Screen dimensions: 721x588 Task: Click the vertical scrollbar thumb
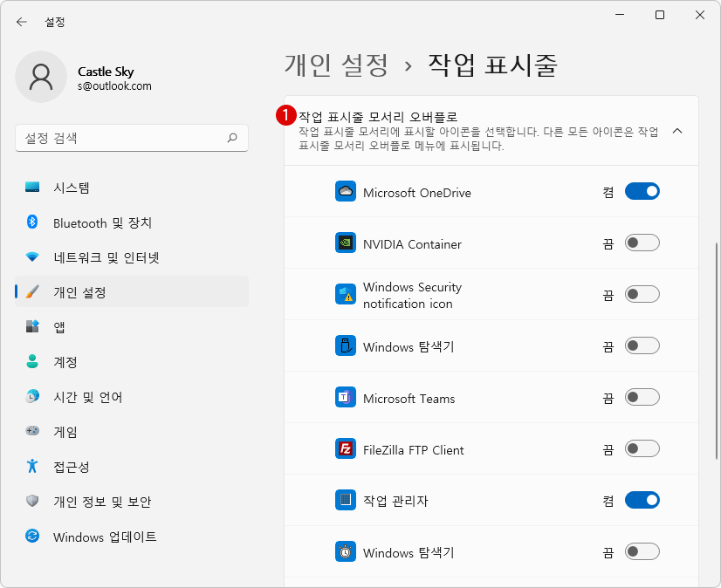tap(717, 351)
